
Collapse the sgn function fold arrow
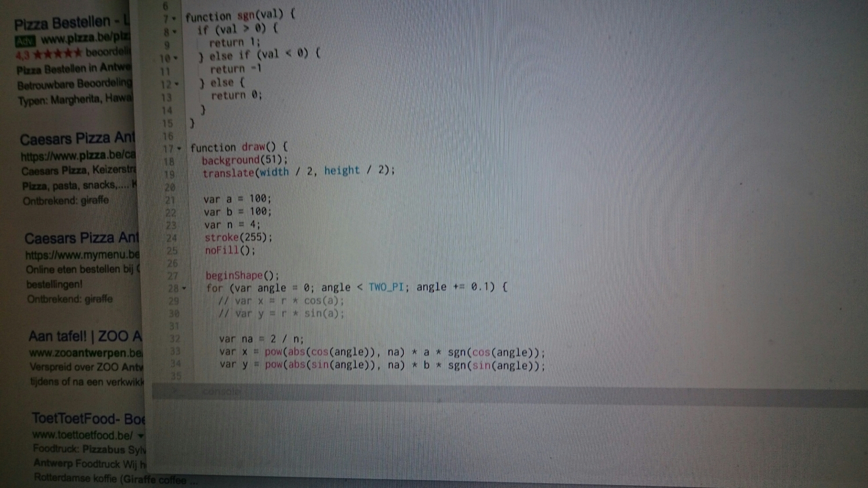[x=174, y=19]
